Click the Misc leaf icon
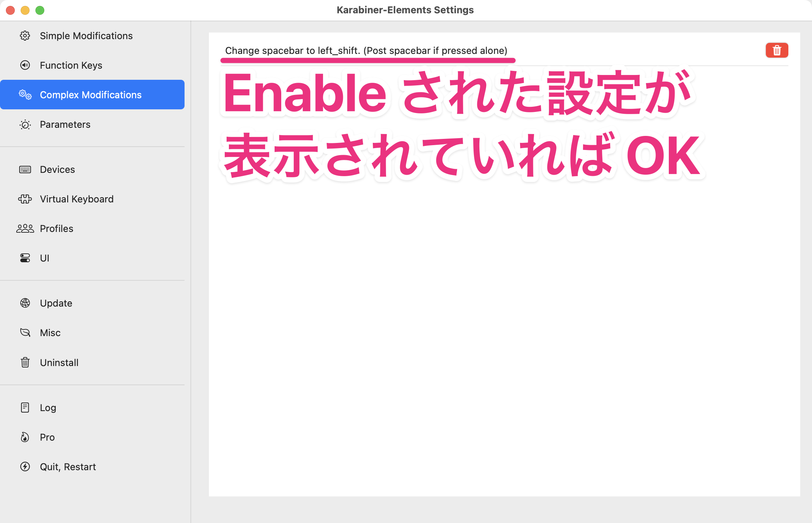This screenshot has height=523, width=812. 25,332
